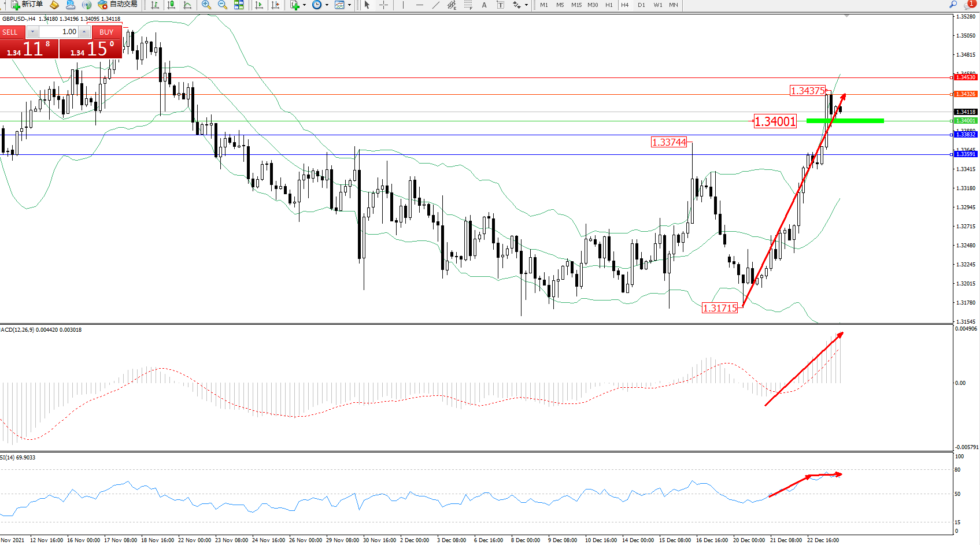Select the trendline drawing tool
Viewport: 980px width, 545px height.
click(x=436, y=5)
